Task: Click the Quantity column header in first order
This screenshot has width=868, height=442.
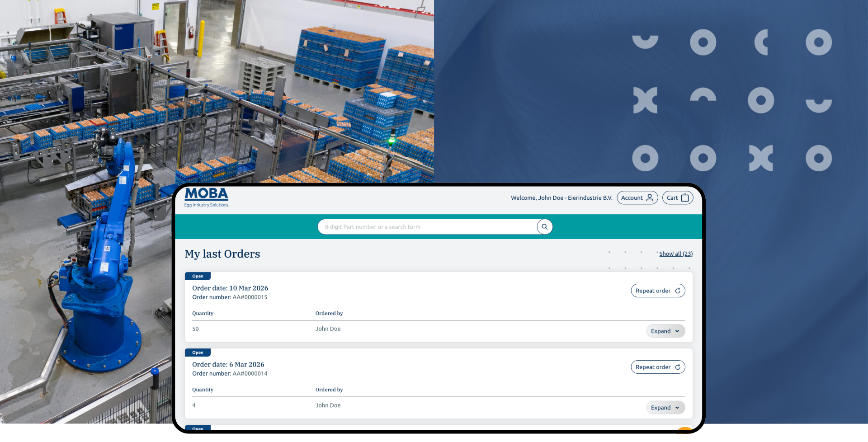Action: [203, 314]
